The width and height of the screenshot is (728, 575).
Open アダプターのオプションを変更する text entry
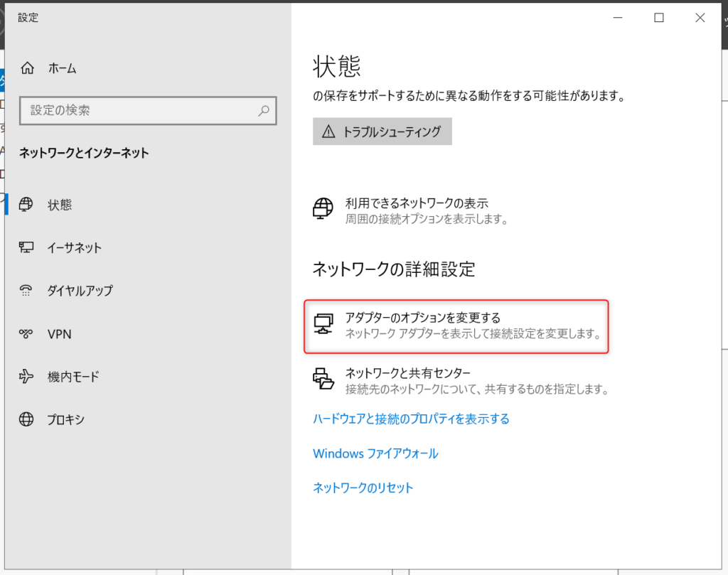pos(423,318)
